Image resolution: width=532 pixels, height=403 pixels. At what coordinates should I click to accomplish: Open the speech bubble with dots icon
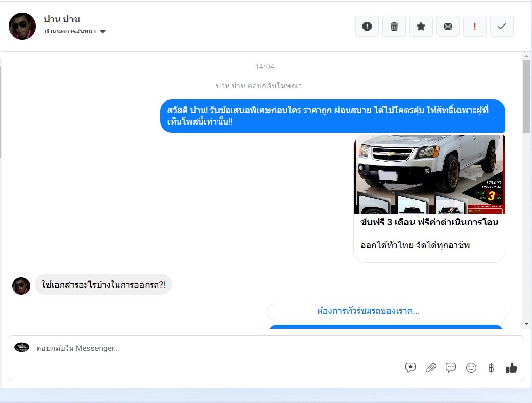tap(451, 368)
